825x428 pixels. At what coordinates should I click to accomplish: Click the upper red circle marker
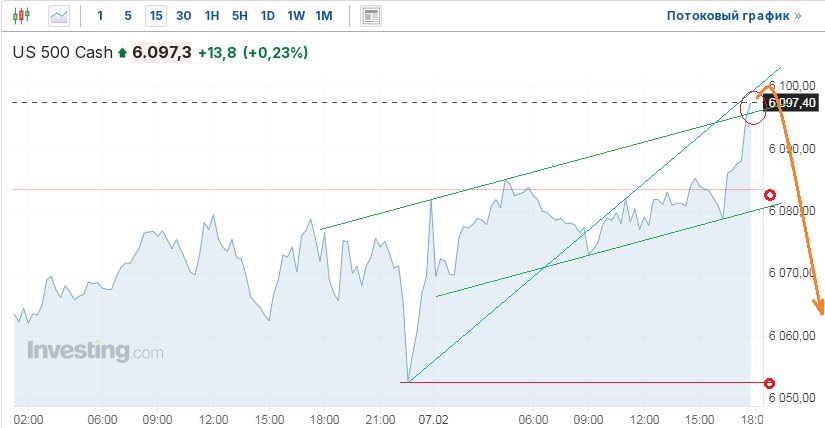(x=769, y=195)
